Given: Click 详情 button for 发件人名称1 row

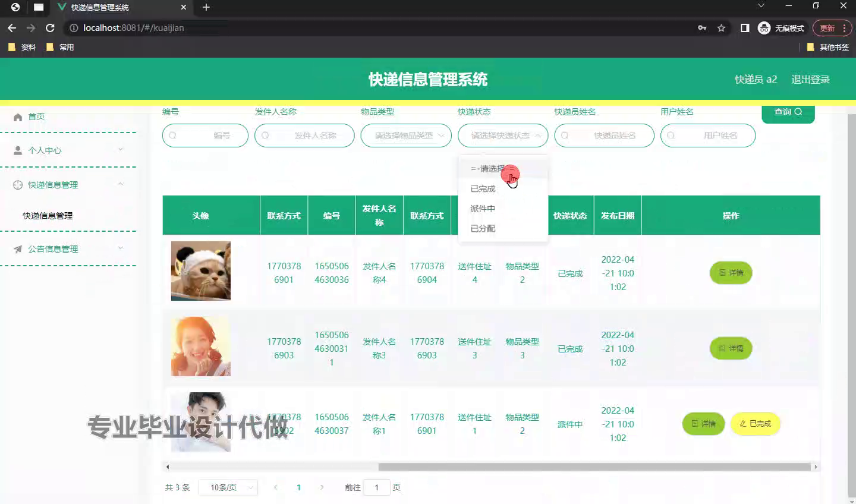Looking at the screenshot, I should (x=703, y=424).
